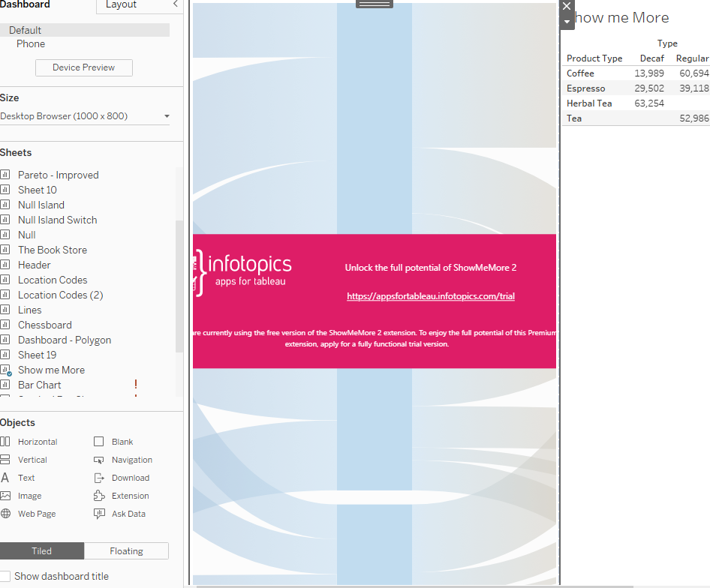710x588 pixels.
Task: Collapse the side pane with the arrow
Action: (176, 4)
